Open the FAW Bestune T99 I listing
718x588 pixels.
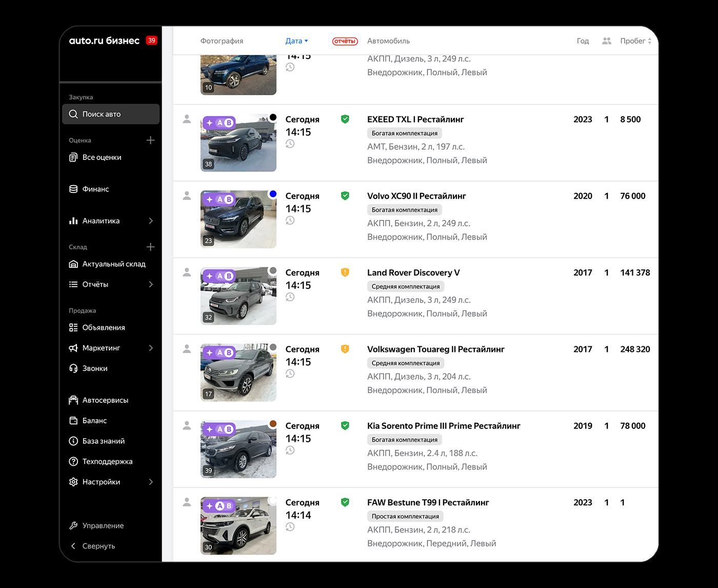428,502
